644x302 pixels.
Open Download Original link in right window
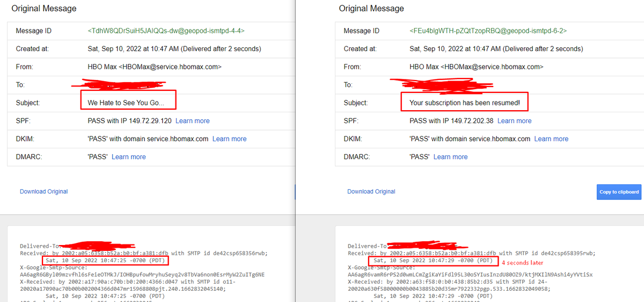[371, 191]
